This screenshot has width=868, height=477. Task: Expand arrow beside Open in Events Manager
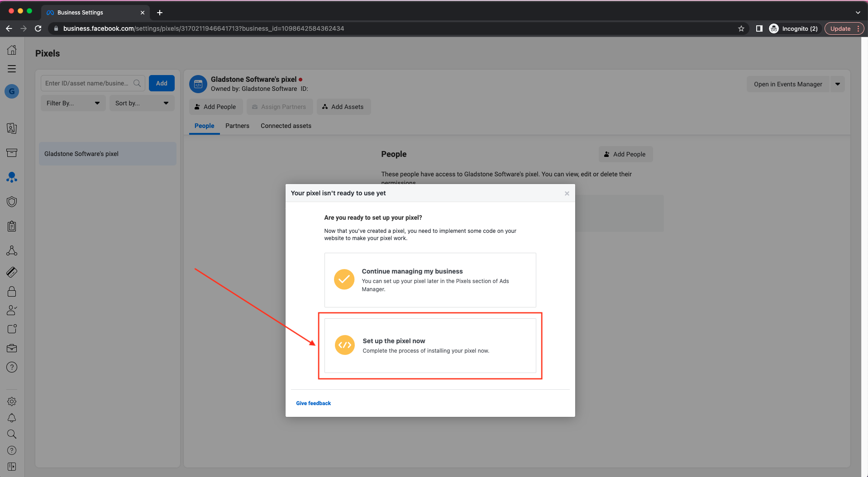point(838,84)
